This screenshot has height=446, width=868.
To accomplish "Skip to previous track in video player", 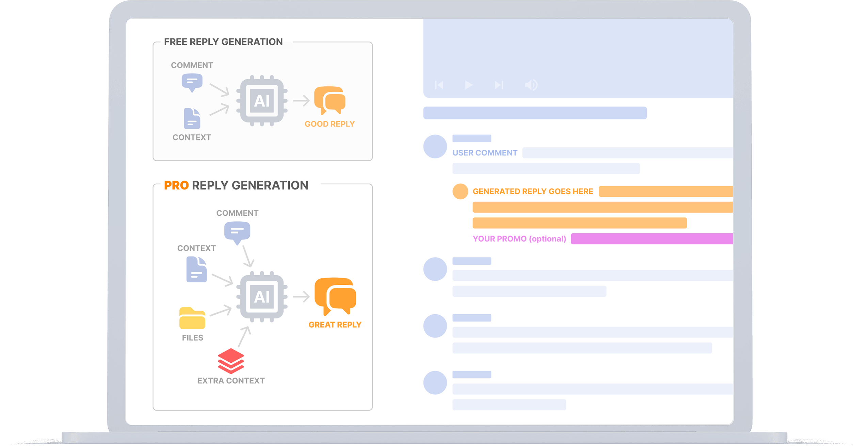I will [439, 85].
